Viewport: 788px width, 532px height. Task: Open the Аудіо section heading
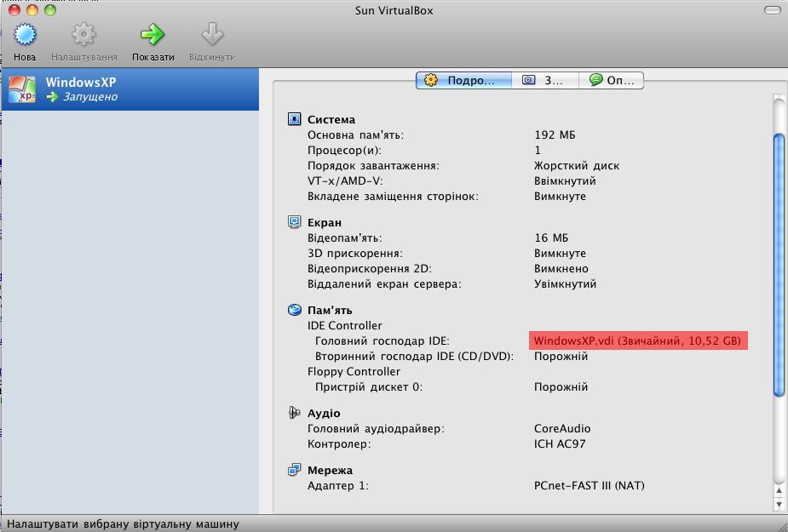coord(324,414)
